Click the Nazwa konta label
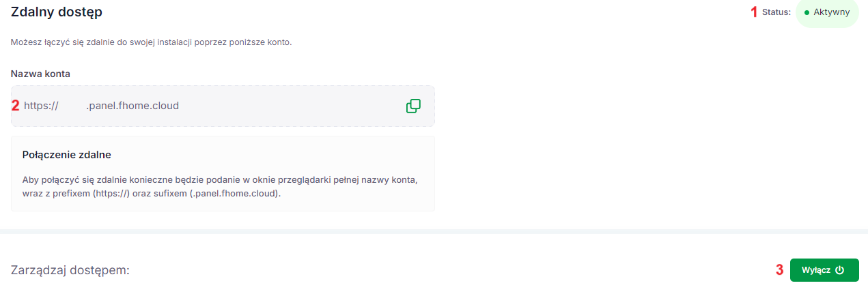Image resolution: width=868 pixels, height=294 pixels. pos(41,73)
